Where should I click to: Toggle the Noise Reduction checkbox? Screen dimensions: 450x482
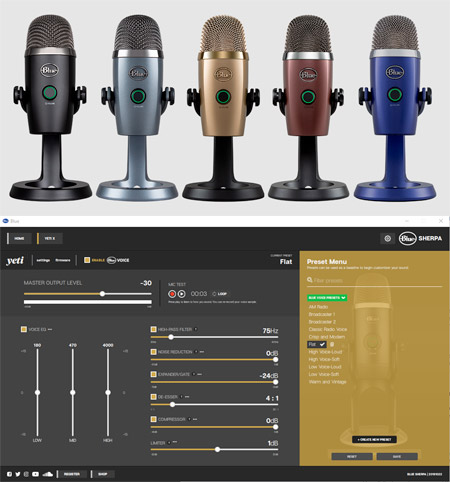153,352
